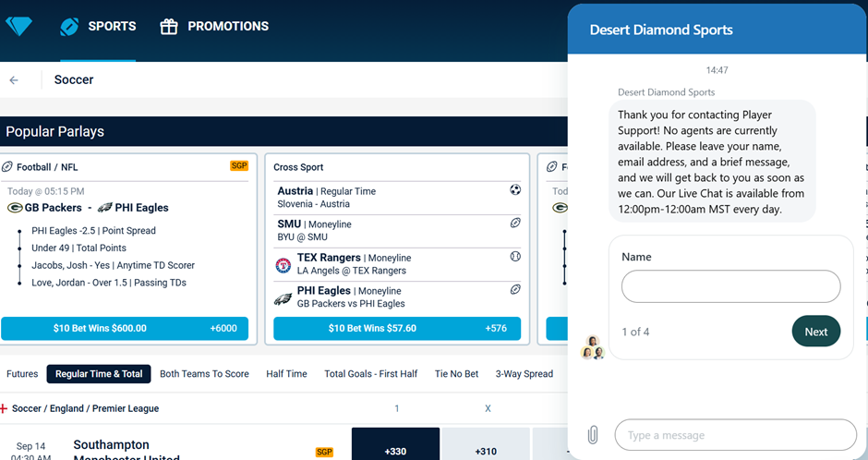Viewport: 868px width, 460px height.
Task: Click the Next button in the chat form
Action: 816,331
